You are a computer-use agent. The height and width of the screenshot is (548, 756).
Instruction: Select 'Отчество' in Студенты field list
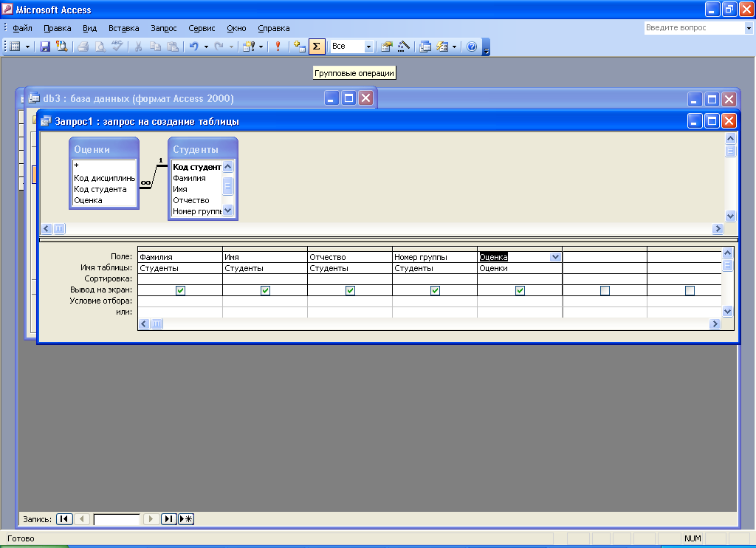click(x=196, y=200)
